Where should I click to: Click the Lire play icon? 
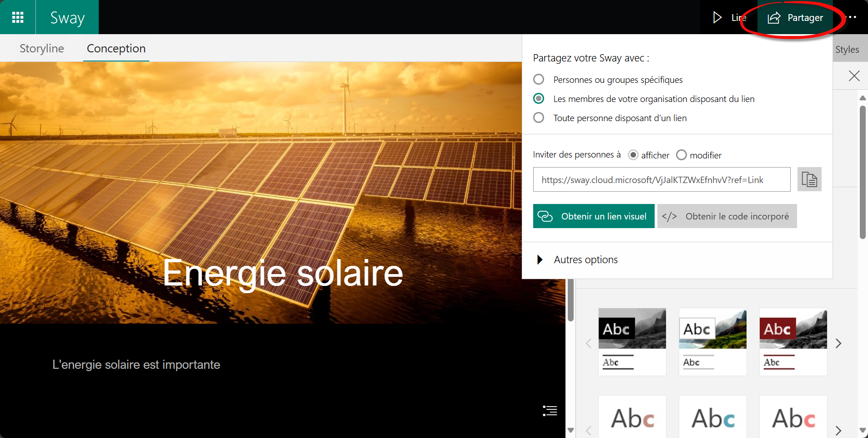(717, 17)
